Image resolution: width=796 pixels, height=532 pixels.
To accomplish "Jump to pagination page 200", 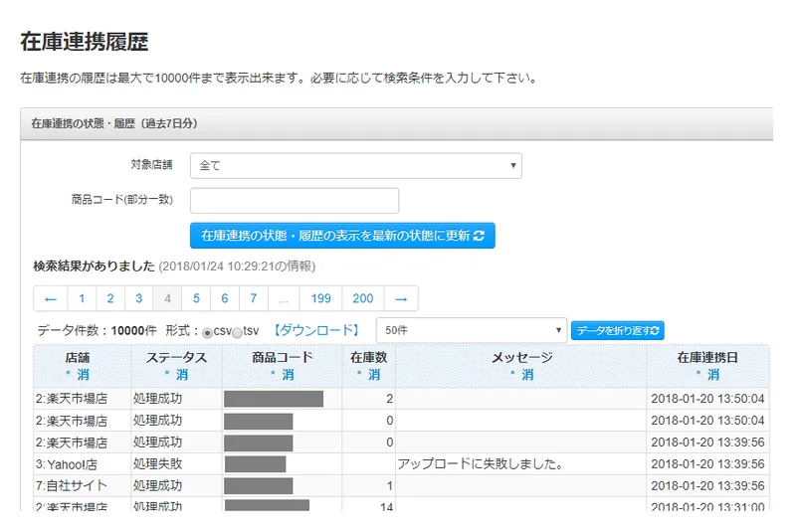I will click(363, 298).
